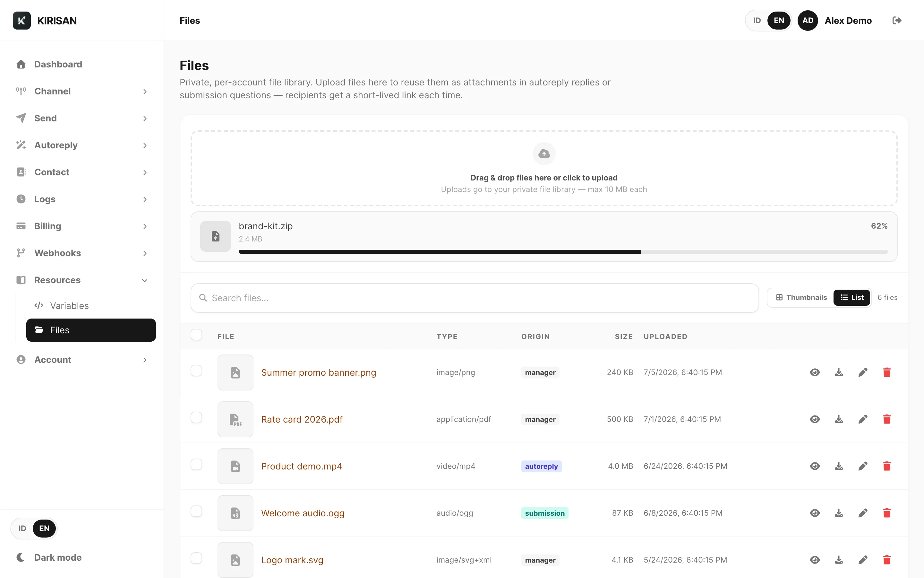Open Product demo.mp4 link
The width and height of the screenshot is (924, 578).
point(301,466)
